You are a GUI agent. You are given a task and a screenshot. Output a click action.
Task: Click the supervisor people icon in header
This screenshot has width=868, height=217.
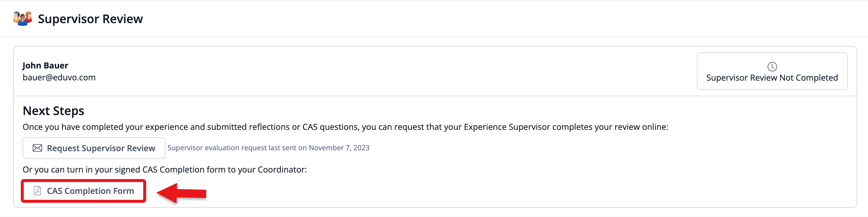[23, 18]
